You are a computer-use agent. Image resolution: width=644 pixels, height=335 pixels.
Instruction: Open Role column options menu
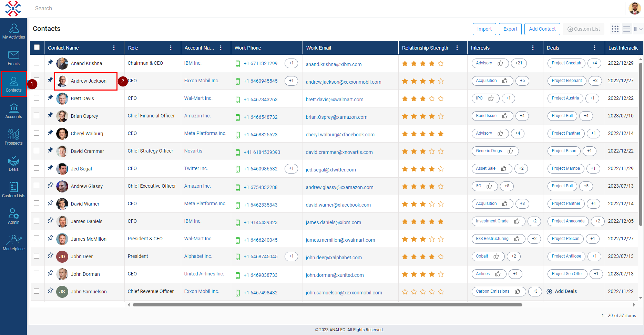(171, 48)
